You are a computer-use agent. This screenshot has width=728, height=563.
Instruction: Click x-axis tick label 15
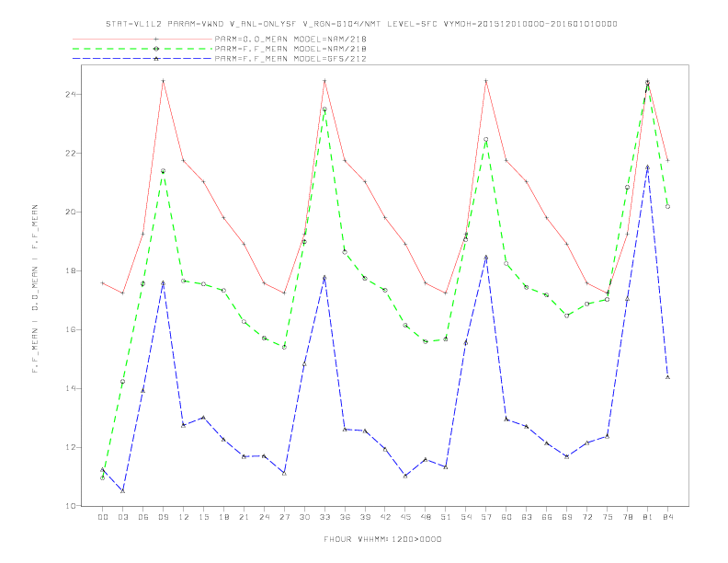(203, 517)
